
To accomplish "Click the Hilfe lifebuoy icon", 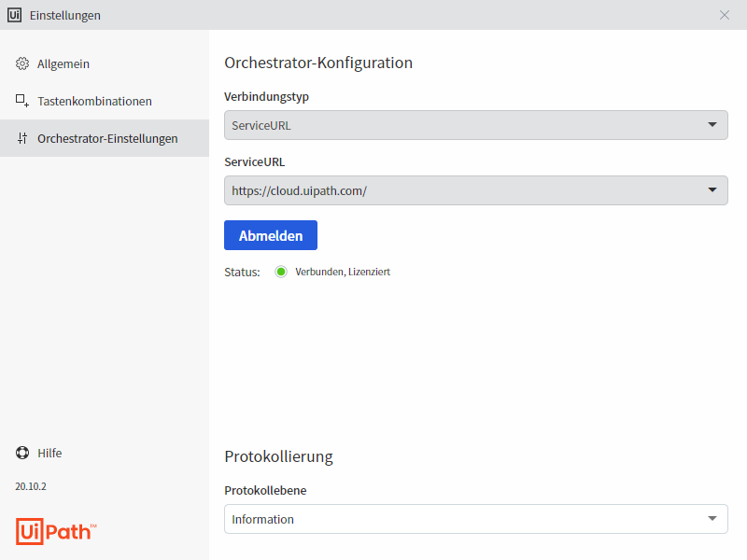I will coord(22,453).
